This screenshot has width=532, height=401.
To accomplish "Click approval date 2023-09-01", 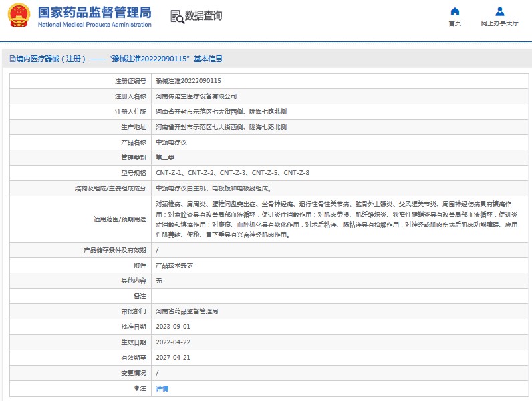I will 173,327.
